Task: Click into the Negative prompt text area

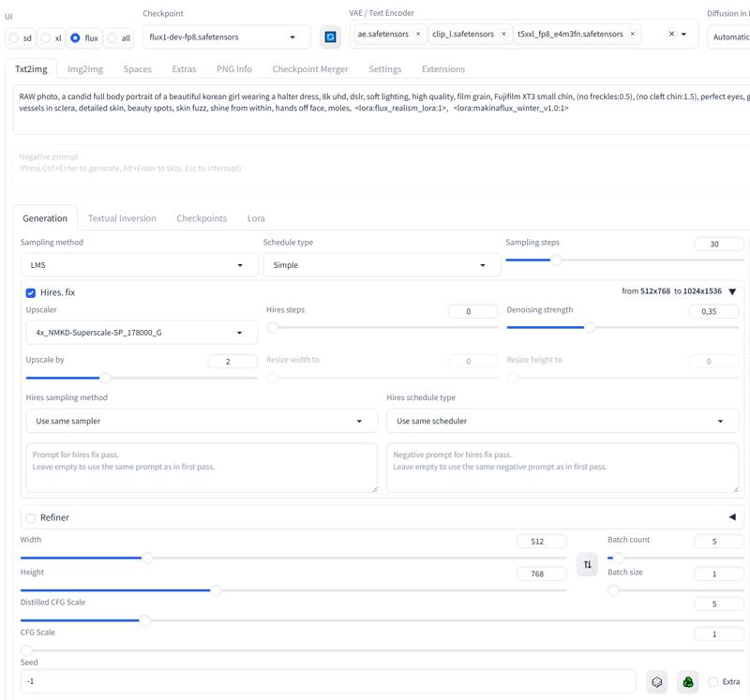Action: [x=382, y=170]
